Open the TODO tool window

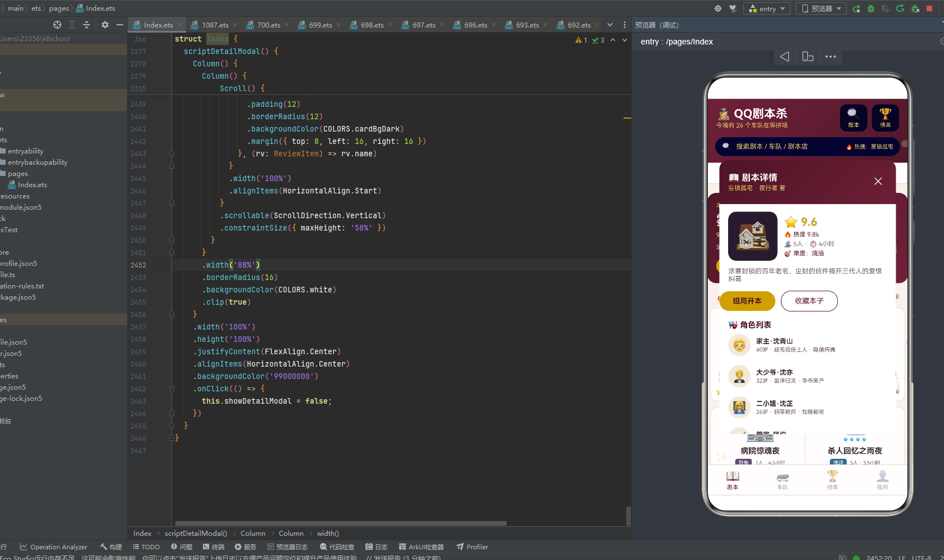pyautogui.click(x=146, y=547)
